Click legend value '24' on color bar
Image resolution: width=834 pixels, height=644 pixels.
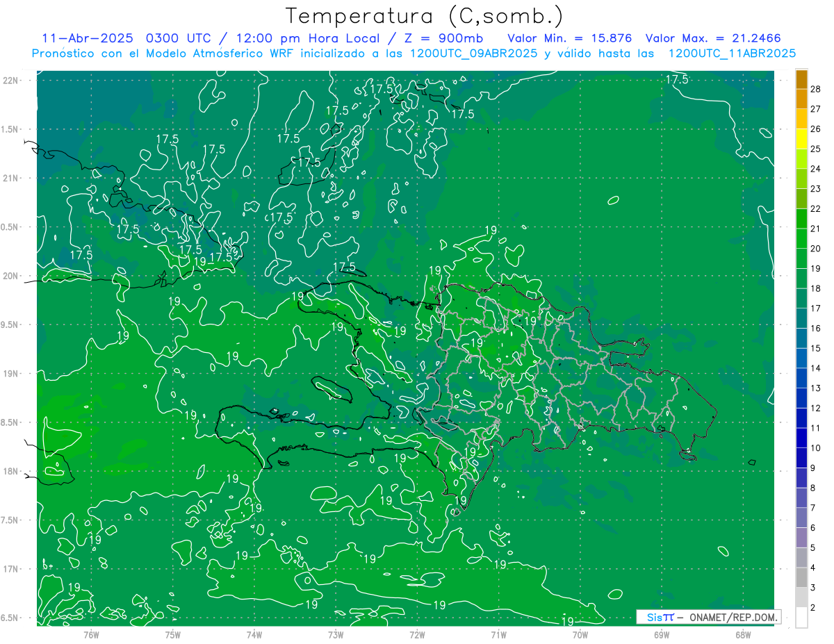[x=816, y=169]
